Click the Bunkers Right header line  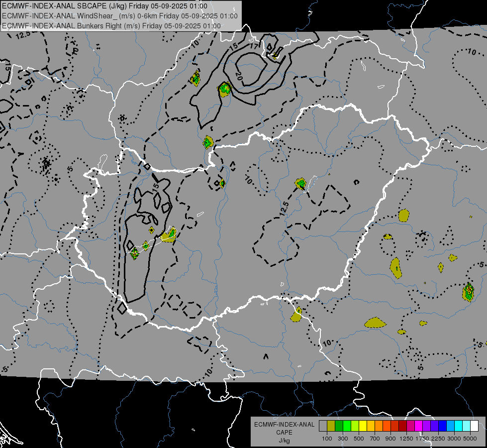pos(111,26)
